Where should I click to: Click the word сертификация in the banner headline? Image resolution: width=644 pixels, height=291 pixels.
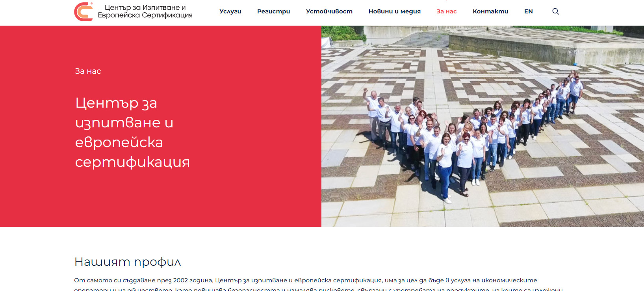pyautogui.click(x=132, y=162)
